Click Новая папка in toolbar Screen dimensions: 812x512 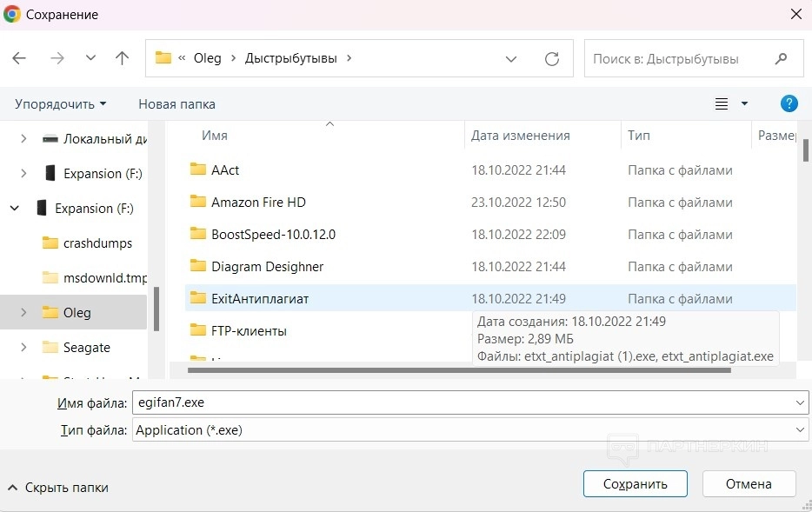[176, 103]
